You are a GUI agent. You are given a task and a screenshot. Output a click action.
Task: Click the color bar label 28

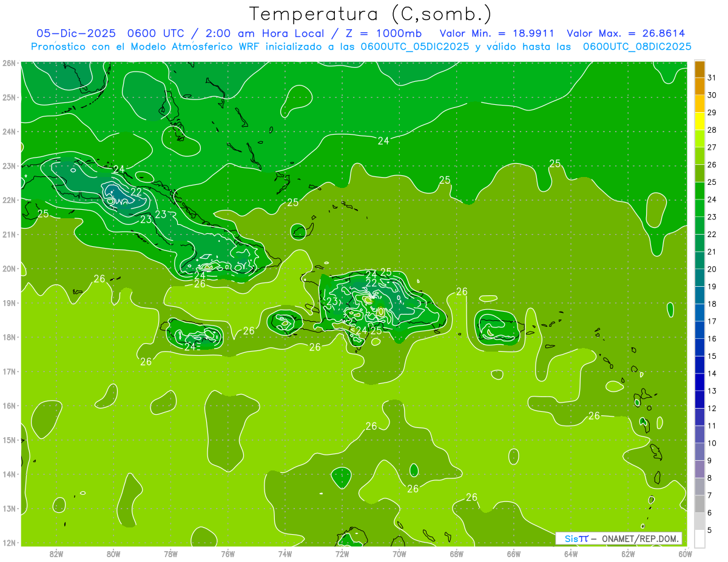[712, 130]
